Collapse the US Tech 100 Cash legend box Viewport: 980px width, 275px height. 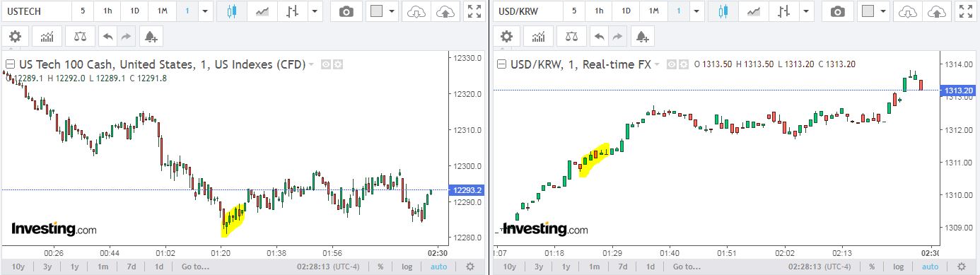tap(10, 64)
